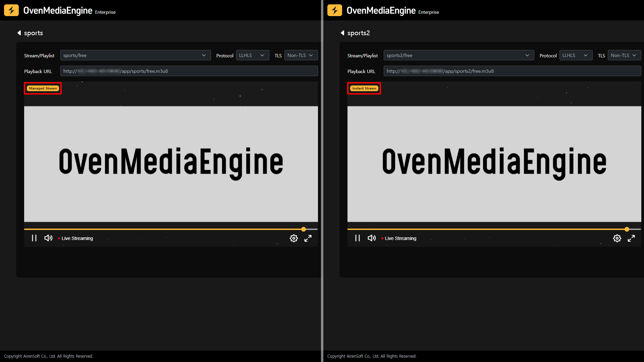Enter fullscreen on sports player

(308, 238)
